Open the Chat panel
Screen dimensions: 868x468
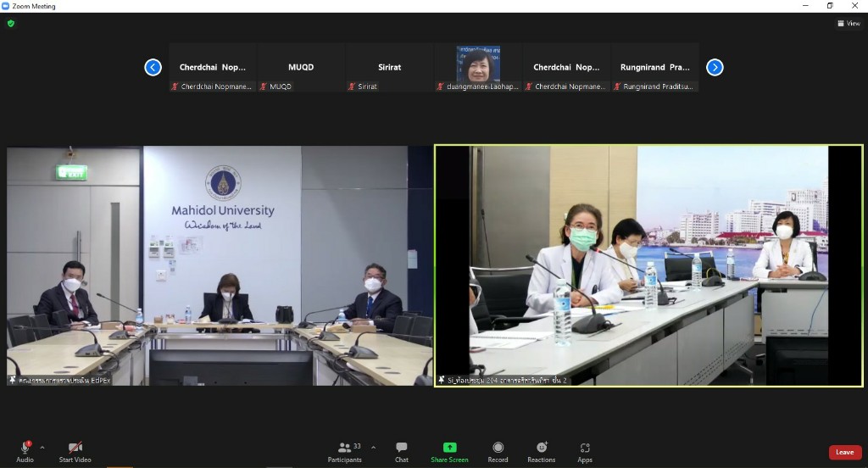pyautogui.click(x=401, y=448)
